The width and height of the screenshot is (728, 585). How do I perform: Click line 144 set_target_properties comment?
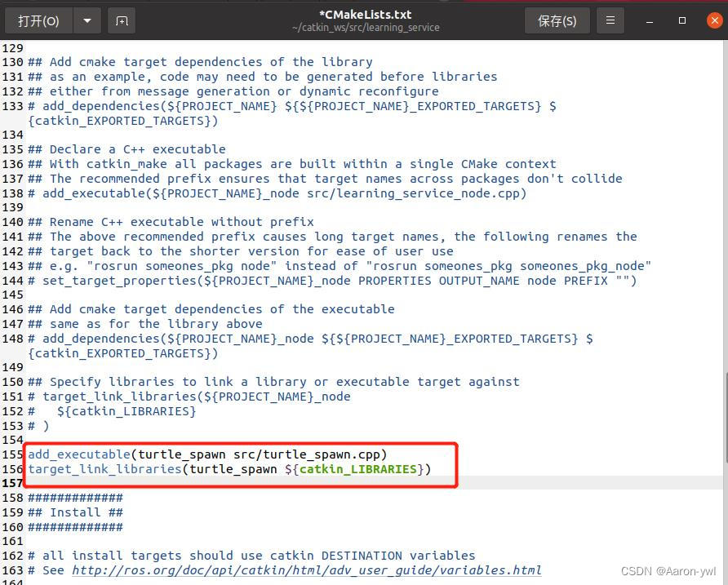point(332,281)
